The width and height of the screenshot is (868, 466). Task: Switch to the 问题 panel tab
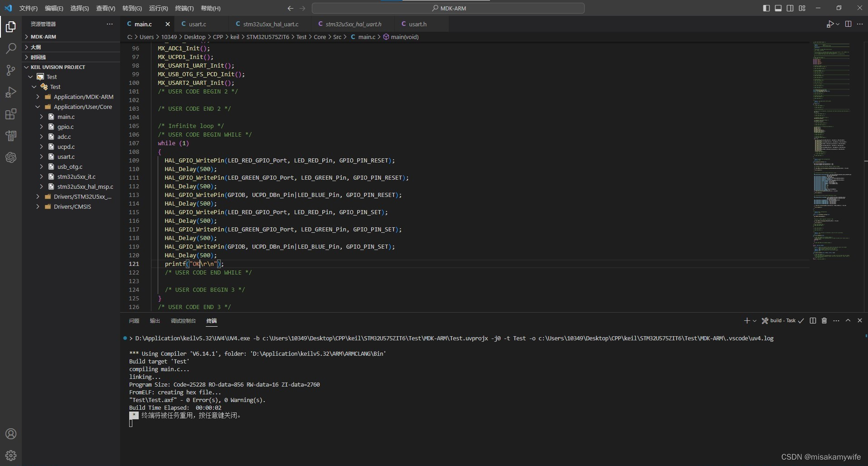[x=134, y=321]
